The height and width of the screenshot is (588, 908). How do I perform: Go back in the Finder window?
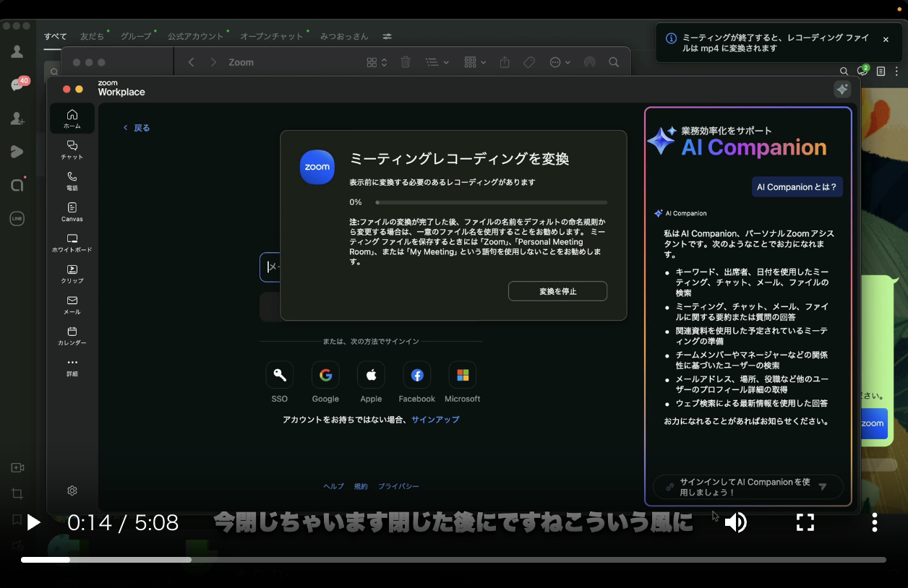[x=191, y=62]
